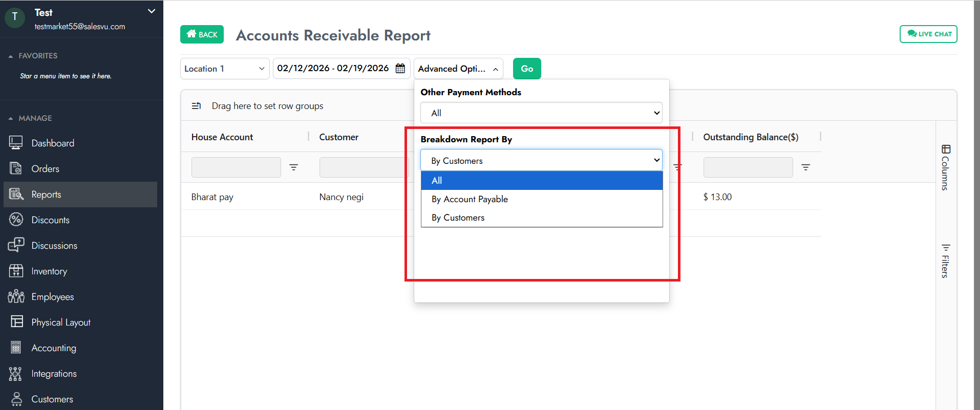Click the House Account column filter icon

click(293, 167)
